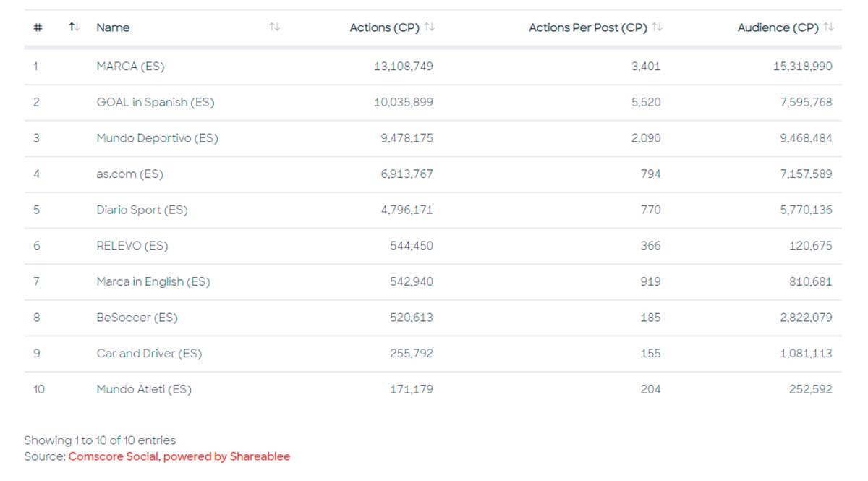Sort by Actions Per Post arrows
The image size is (868, 481).
click(x=657, y=27)
